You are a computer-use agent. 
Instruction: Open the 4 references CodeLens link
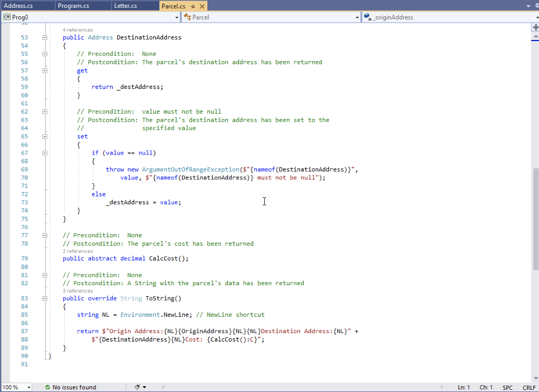tap(78, 30)
